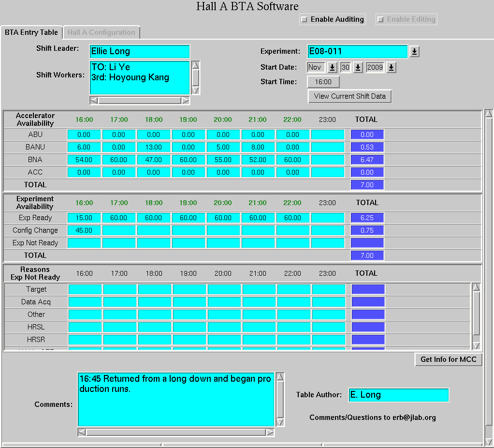Viewport: 494px width, 448px height.
Task: Click Shift Workers vertical scrollbar thumb
Action: click(195, 77)
